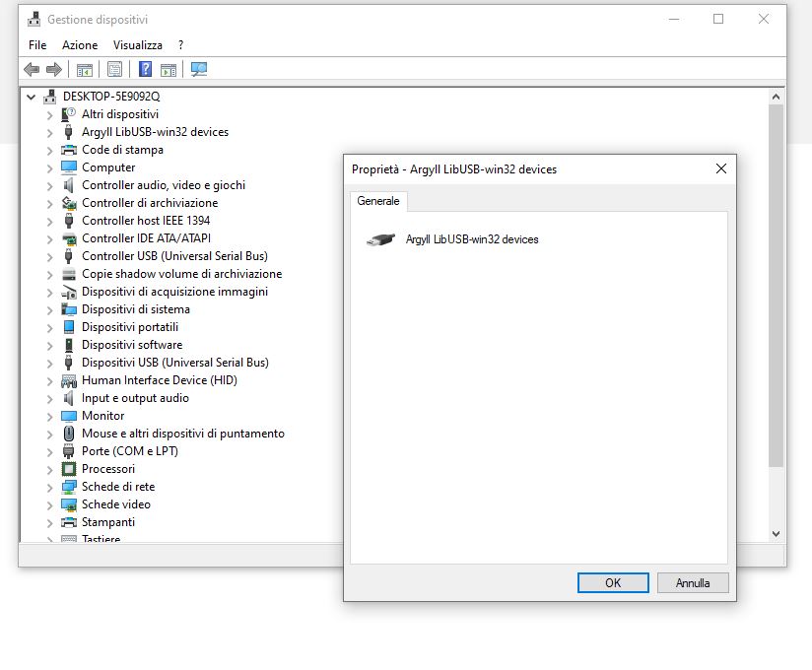Click the scrollbar up arrow in device tree

pyautogui.click(x=776, y=97)
